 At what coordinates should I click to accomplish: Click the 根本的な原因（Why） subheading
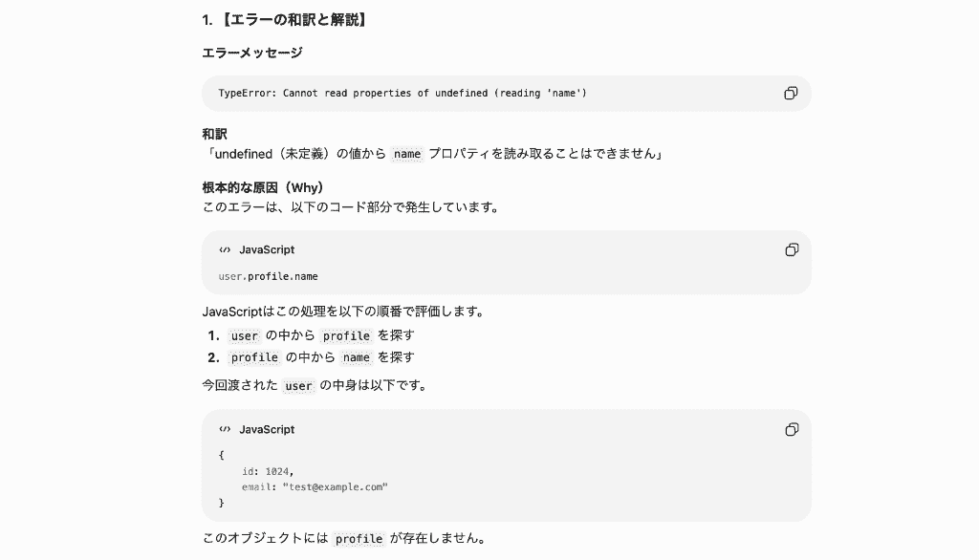[x=263, y=188]
